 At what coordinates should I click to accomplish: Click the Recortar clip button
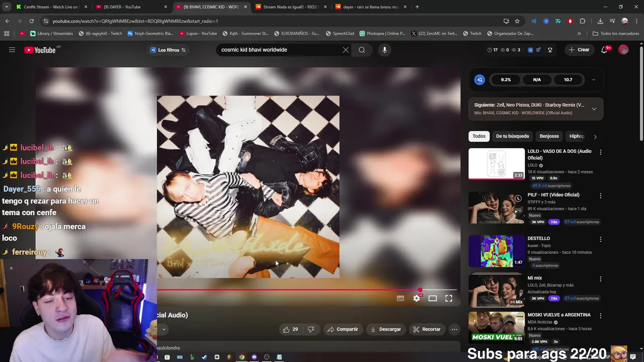pyautogui.click(x=427, y=329)
